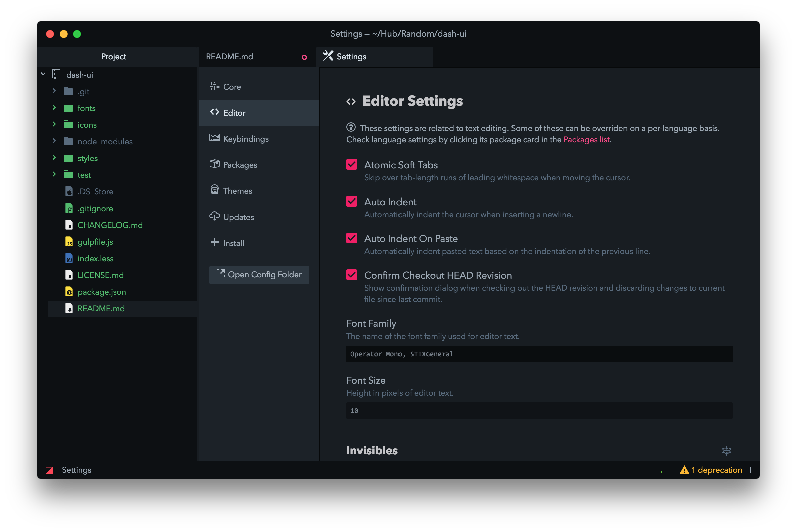Collapse the dash-ui project root
This screenshot has width=797, height=532.
pyautogui.click(x=43, y=74)
